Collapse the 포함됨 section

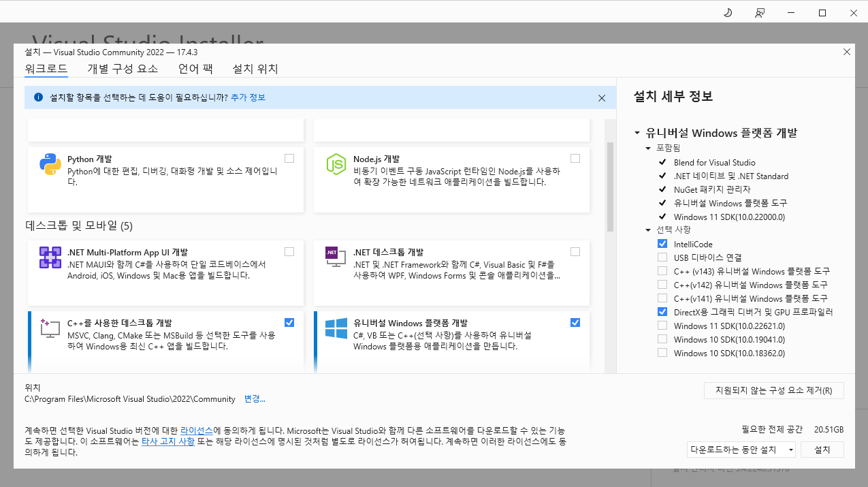649,148
